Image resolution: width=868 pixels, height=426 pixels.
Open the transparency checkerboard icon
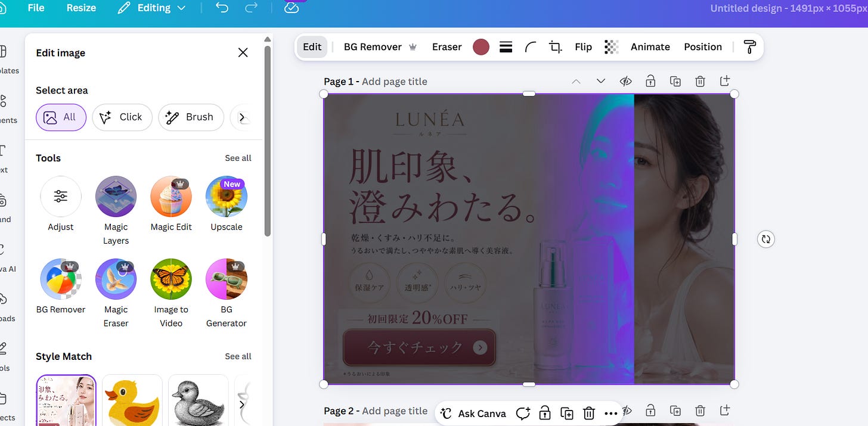pyautogui.click(x=611, y=47)
